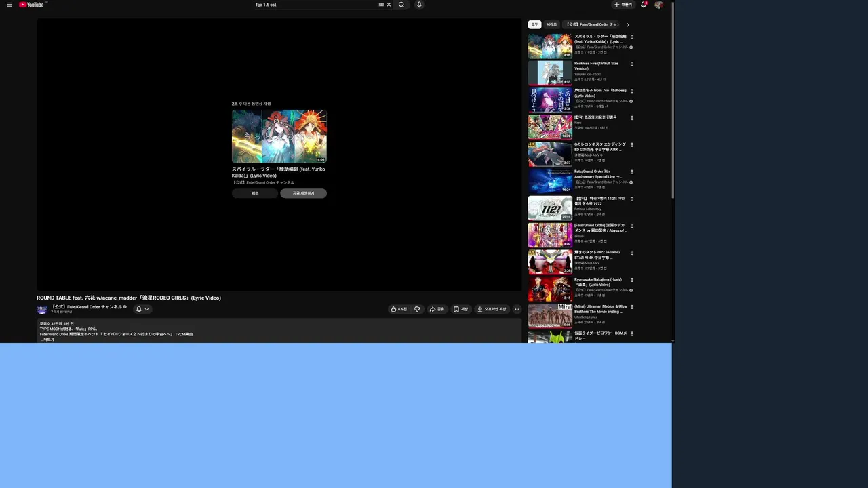Share the video with 공유 button
Image resolution: width=868 pixels, height=488 pixels.
click(437, 309)
